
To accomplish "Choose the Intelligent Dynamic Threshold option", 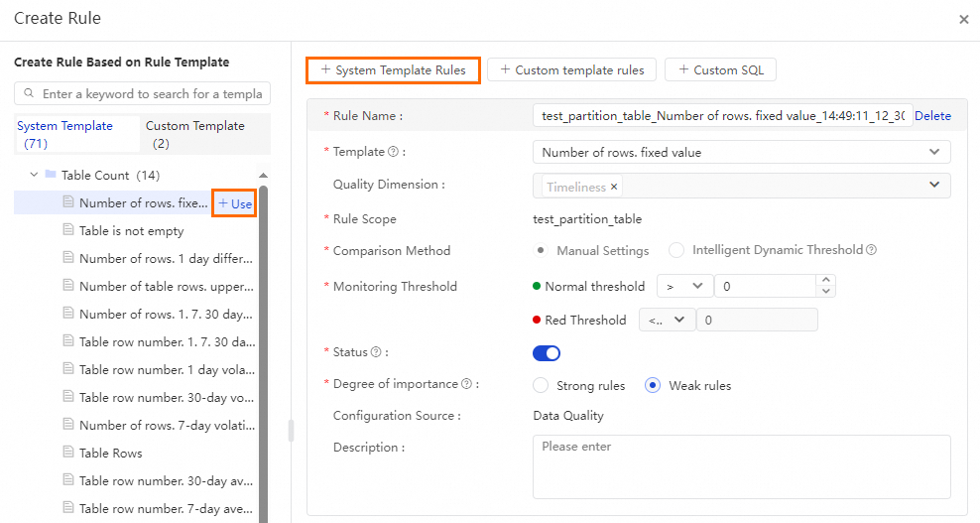I will click(676, 250).
